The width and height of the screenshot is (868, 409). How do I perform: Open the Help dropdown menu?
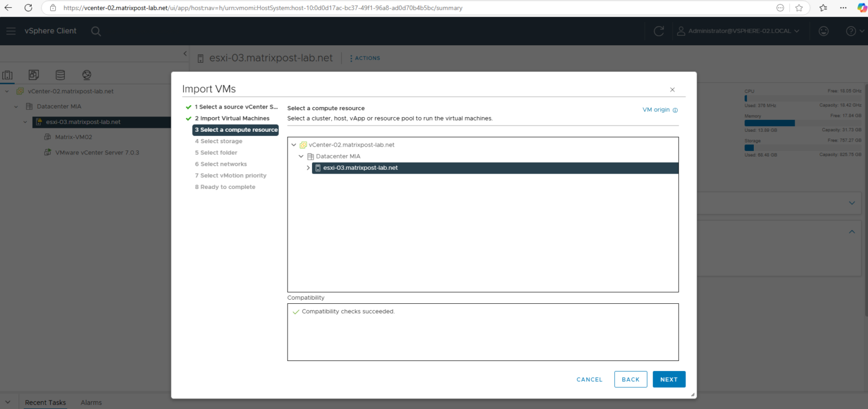tap(852, 31)
